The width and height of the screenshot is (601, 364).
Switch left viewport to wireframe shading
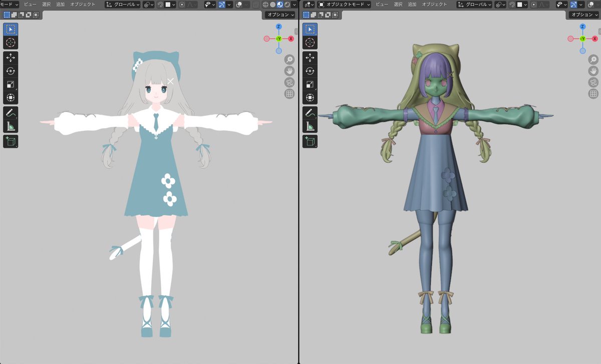(x=265, y=5)
